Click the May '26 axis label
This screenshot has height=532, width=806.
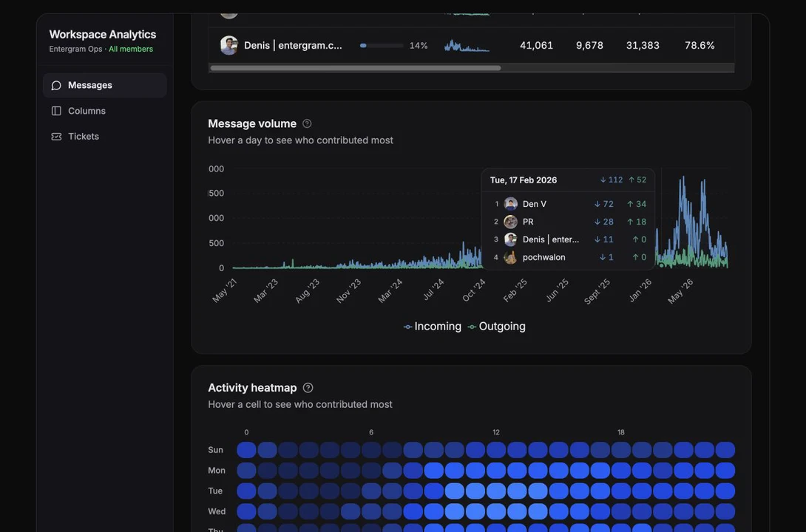pos(680,291)
